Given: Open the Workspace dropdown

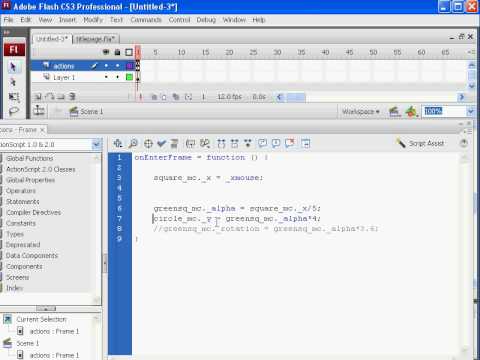Looking at the screenshot, I should [361, 111].
